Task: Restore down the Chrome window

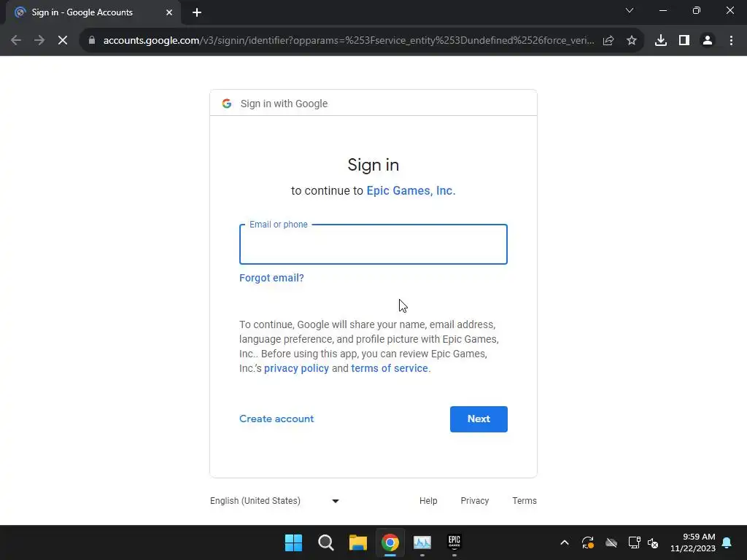Action: click(x=697, y=10)
